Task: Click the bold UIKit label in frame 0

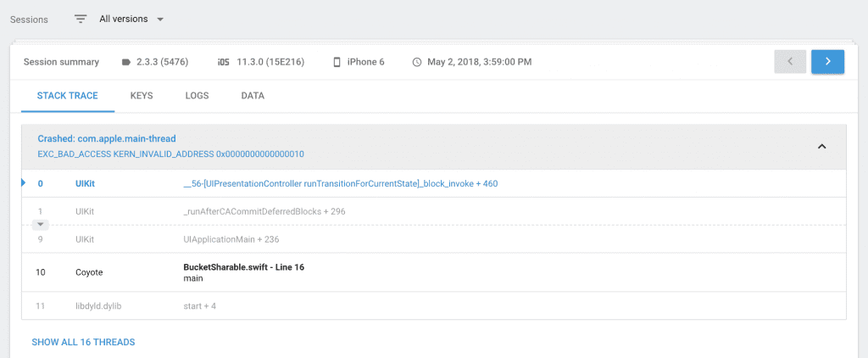Action: pyautogui.click(x=86, y=183)
